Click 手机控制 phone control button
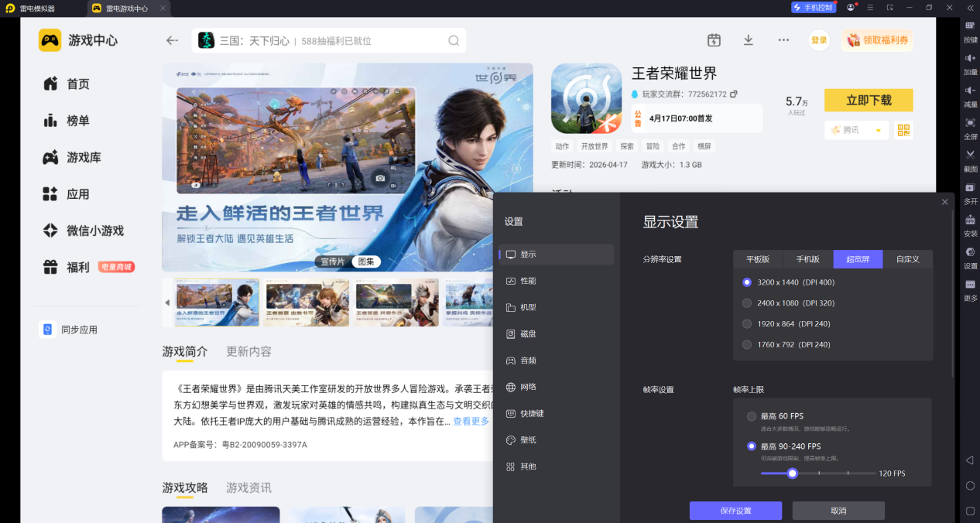The height and width of the screenshot is (523, 980). (813, 8)
